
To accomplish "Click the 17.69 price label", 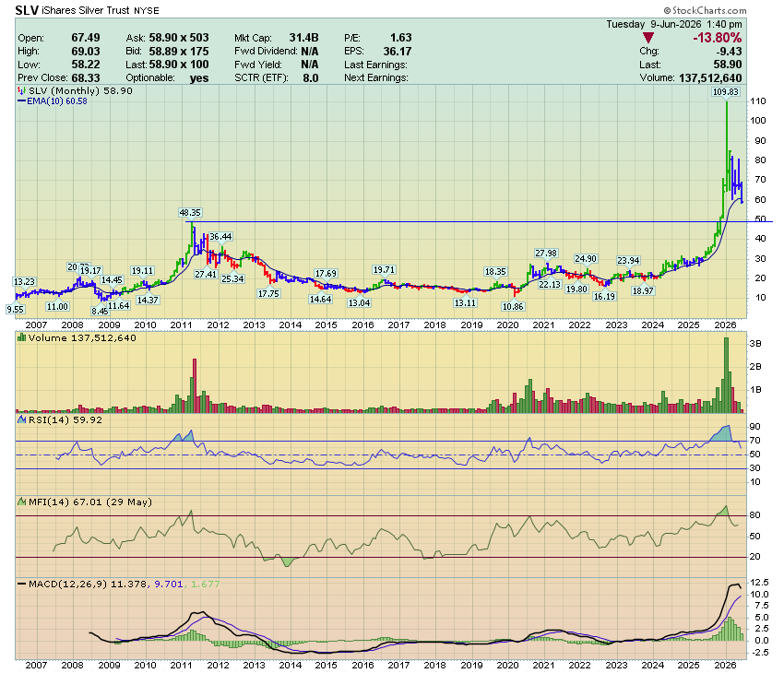I will pyautogui.click(x=326, y=274).
